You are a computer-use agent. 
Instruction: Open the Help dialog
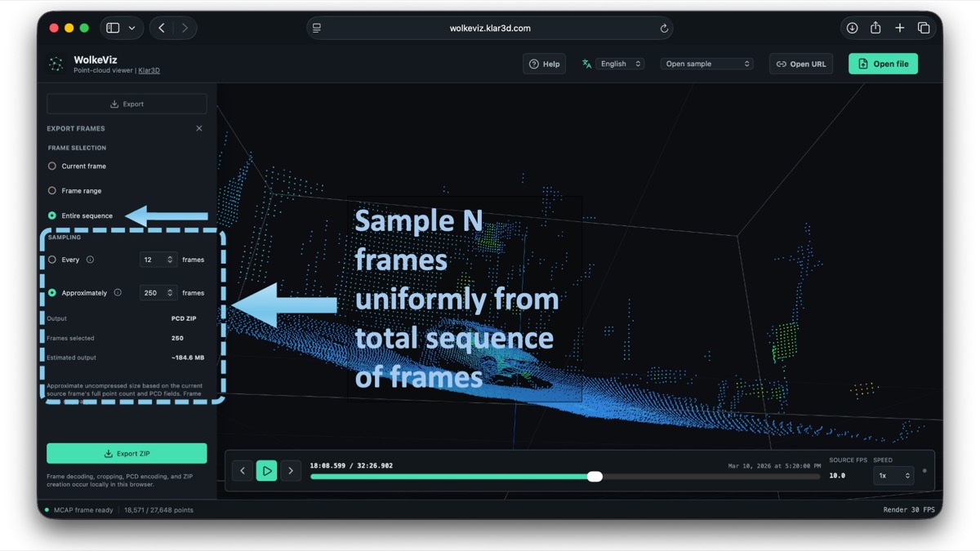(544, 64)
